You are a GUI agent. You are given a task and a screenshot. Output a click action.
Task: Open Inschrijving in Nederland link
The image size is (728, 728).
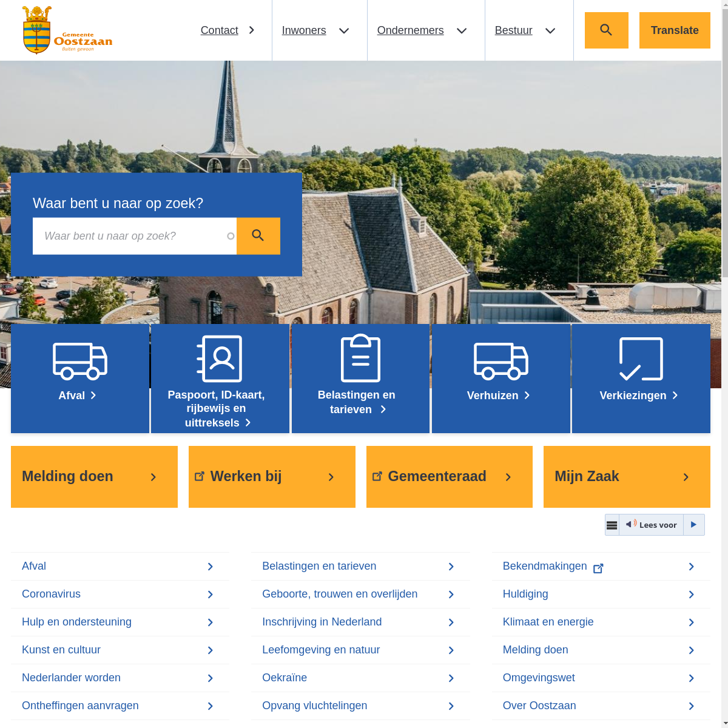tap(322, 622)
